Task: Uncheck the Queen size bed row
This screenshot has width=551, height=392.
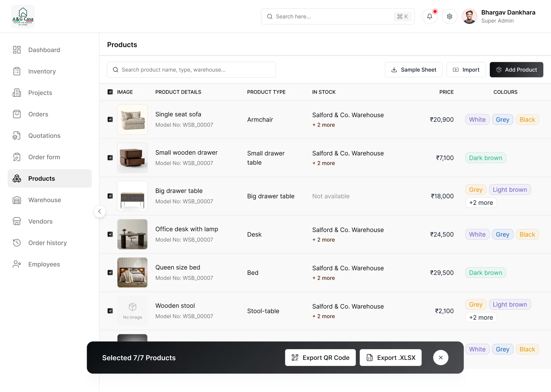Action: click(x=110, y=273)
